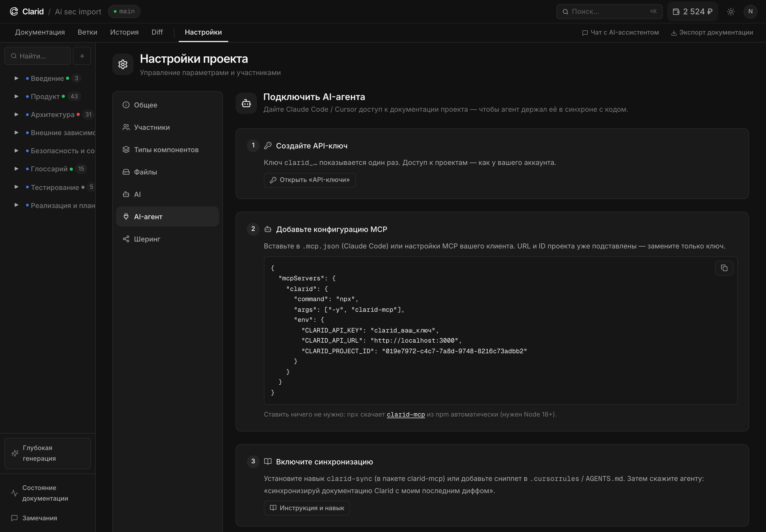
Task: Click Инструкция и навык button
Action: tap(307, 508)
